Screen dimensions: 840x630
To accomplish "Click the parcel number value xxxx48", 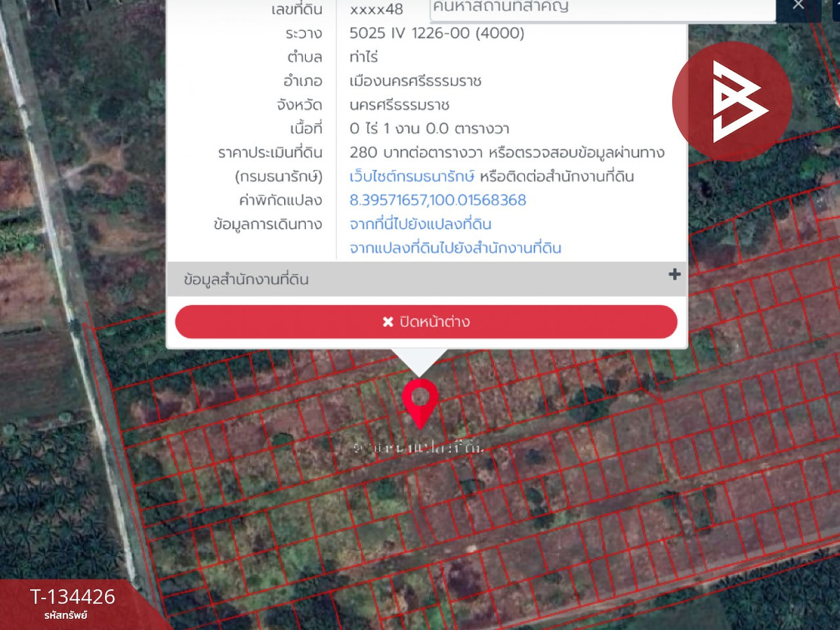I will 376,10.
